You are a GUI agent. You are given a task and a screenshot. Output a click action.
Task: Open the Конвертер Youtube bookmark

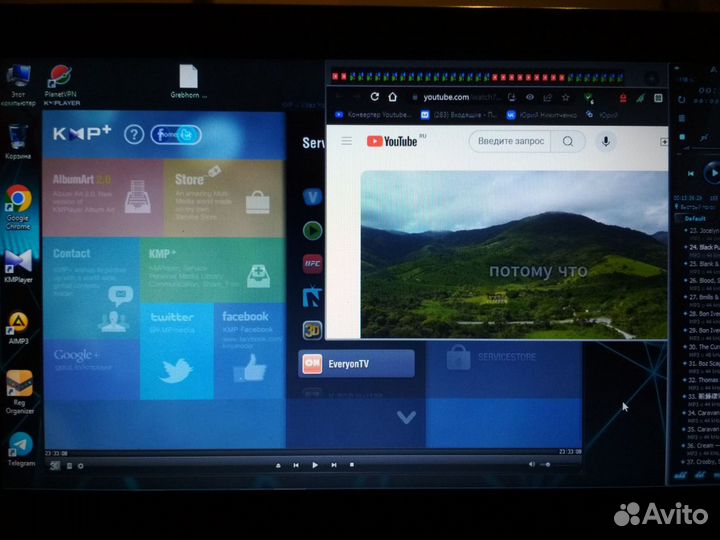pos(374,115)
